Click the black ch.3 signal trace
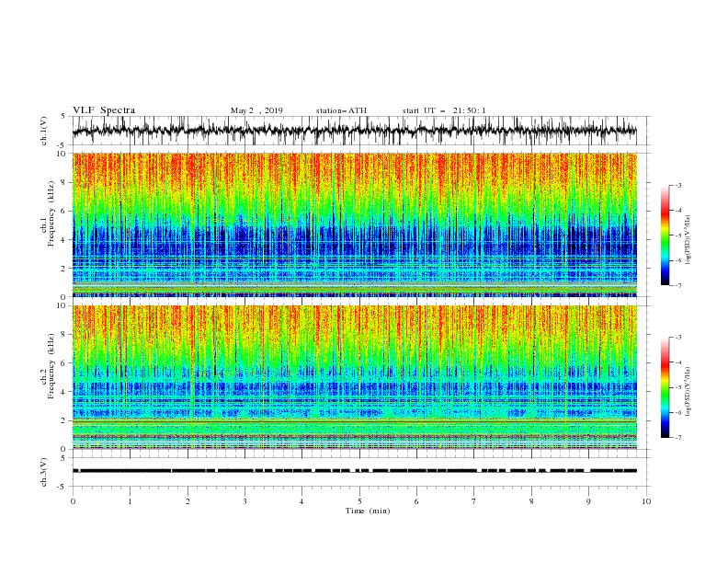 [x=354, y=471]
